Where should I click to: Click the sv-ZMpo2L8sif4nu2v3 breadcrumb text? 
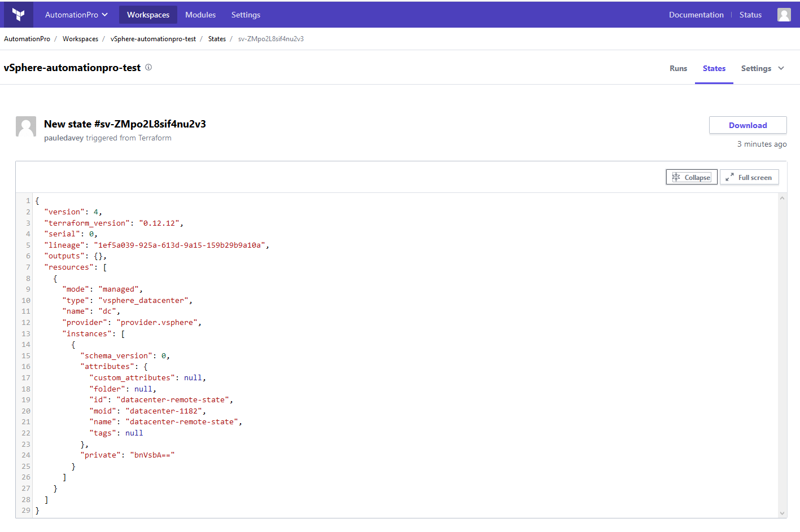[271, 39]
